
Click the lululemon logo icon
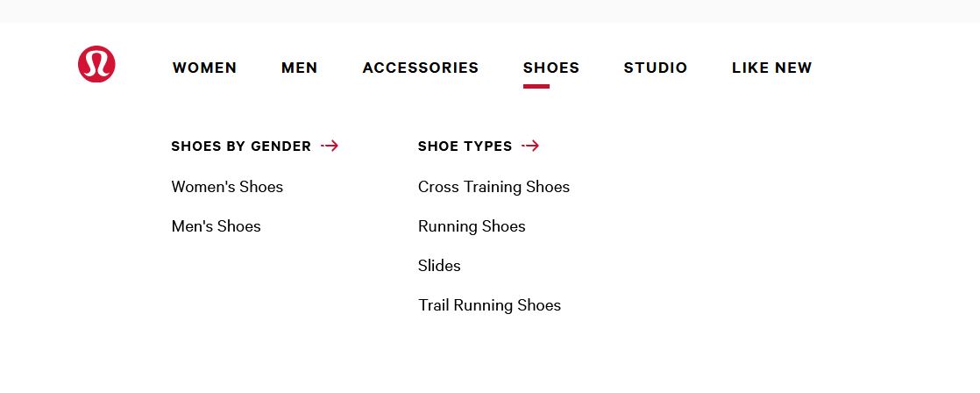96,65
